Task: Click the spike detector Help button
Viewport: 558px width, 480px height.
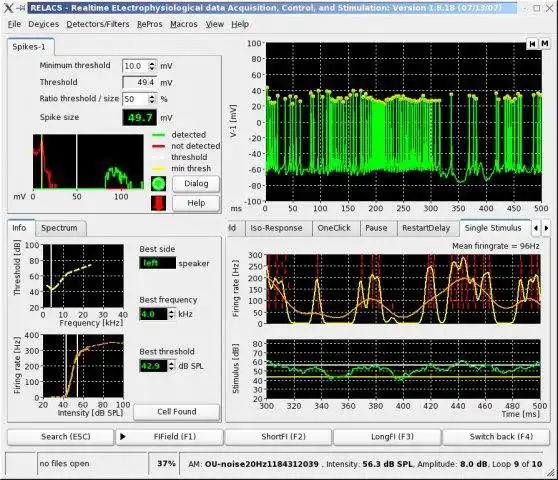Action: 196,203
